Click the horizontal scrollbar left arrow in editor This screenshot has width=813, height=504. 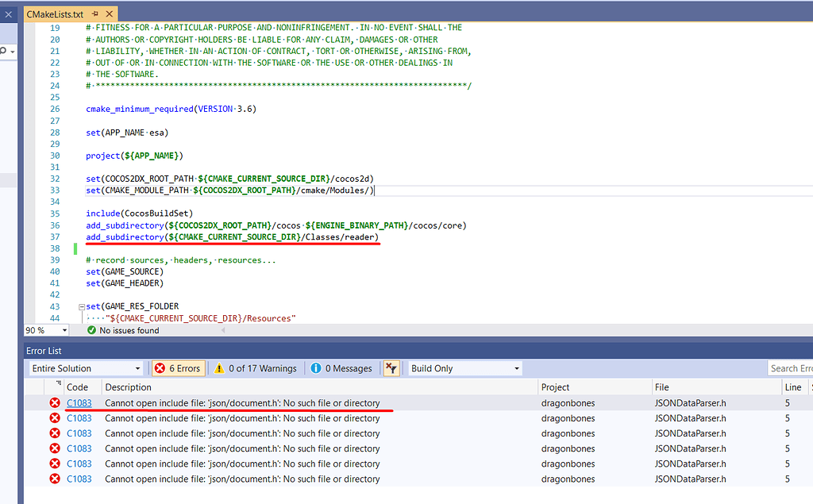[x=223, y=329]
